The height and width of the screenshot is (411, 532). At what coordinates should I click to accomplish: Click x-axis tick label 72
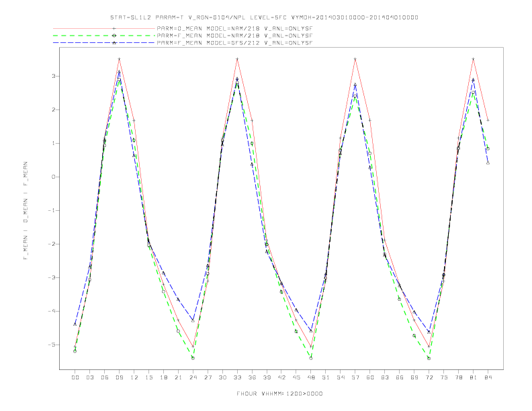429,377
